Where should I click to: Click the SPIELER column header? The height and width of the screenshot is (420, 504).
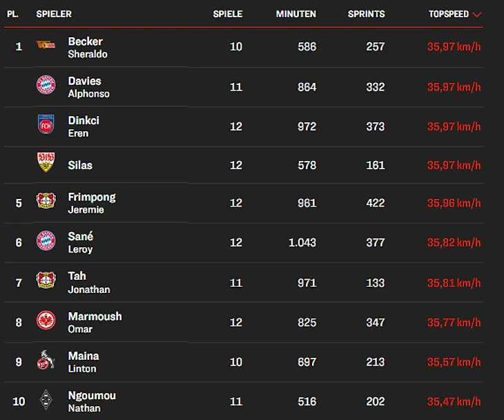pos(54,14)
